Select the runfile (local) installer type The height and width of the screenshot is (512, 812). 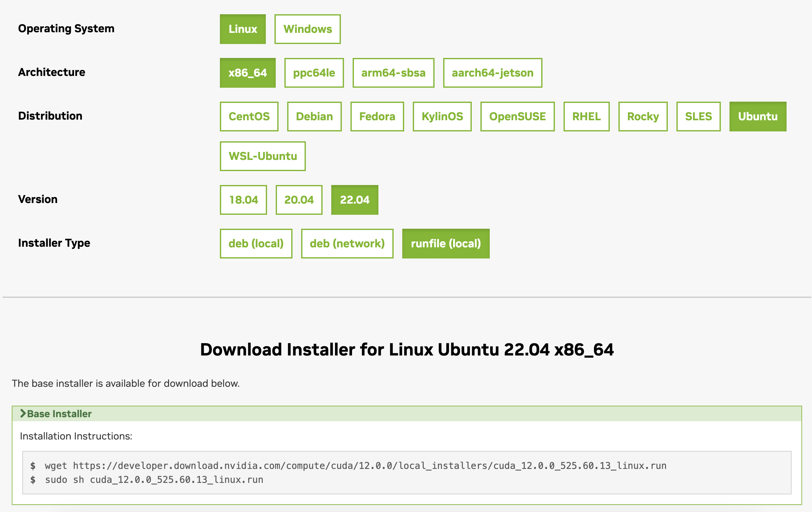tap(445, 243)
